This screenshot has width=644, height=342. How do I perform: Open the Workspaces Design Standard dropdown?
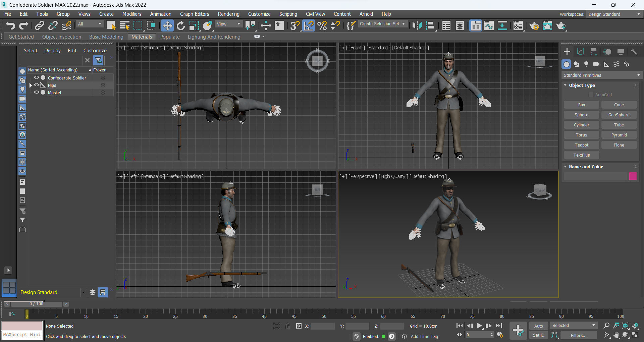[614, 14]
